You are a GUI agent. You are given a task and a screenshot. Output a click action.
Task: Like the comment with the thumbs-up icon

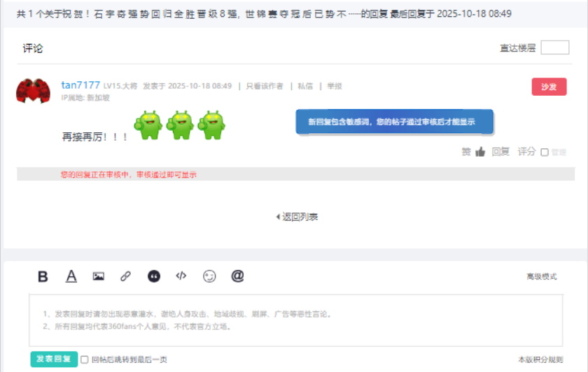tap(480, 152)
